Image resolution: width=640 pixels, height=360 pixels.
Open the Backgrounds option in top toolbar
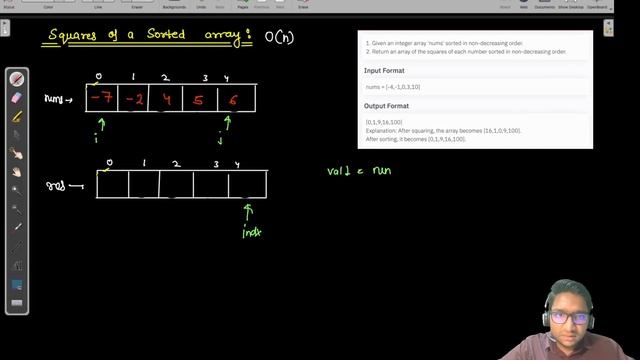point(174,4)
